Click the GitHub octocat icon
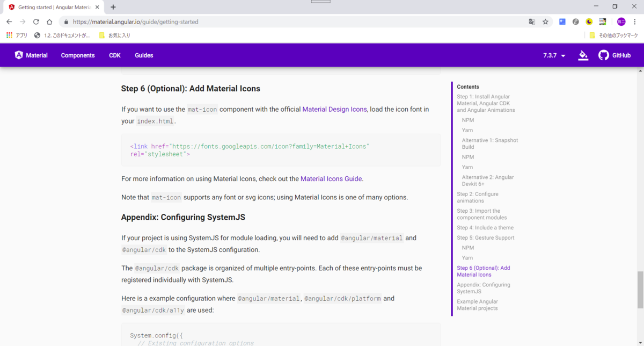The image size is (644, 346). tap(604, 55)
